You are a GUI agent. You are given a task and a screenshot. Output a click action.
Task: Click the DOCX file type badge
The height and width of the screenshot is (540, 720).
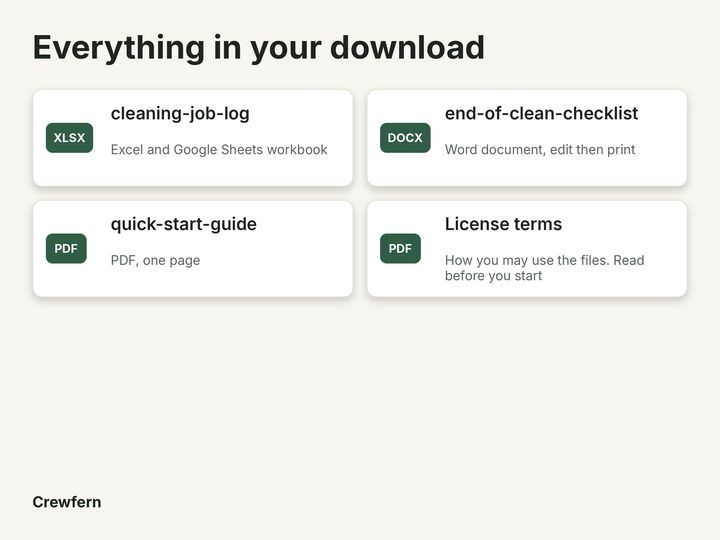(405, 138)
